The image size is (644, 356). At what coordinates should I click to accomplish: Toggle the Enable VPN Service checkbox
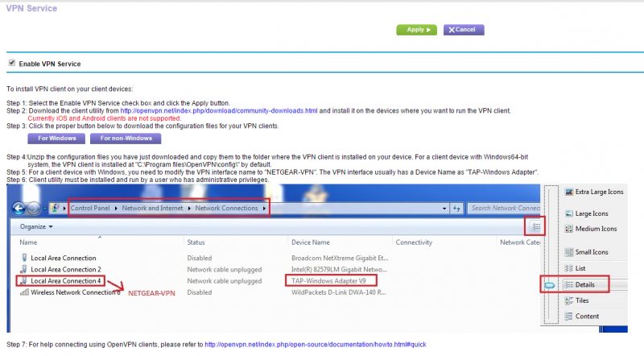point(11,63)
